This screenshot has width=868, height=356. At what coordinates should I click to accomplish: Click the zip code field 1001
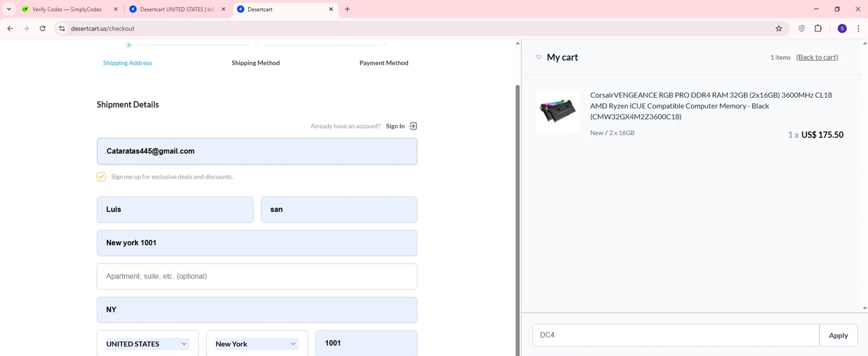(x=366, y=343)
